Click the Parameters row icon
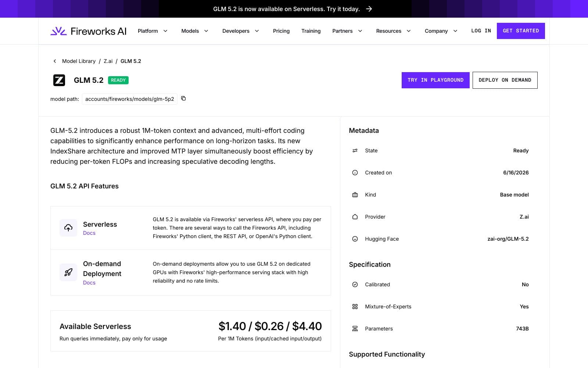Viewport: 588px width, 368px height. [x=355, y=329]
